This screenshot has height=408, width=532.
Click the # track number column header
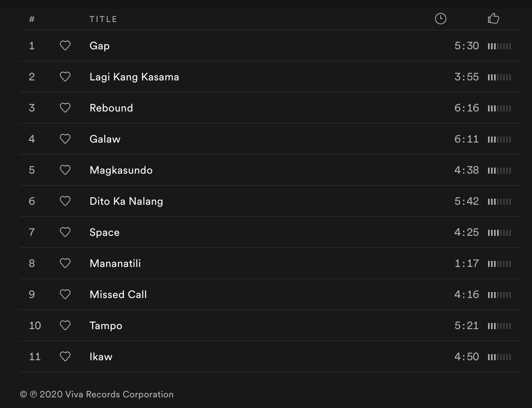(32, 19)
